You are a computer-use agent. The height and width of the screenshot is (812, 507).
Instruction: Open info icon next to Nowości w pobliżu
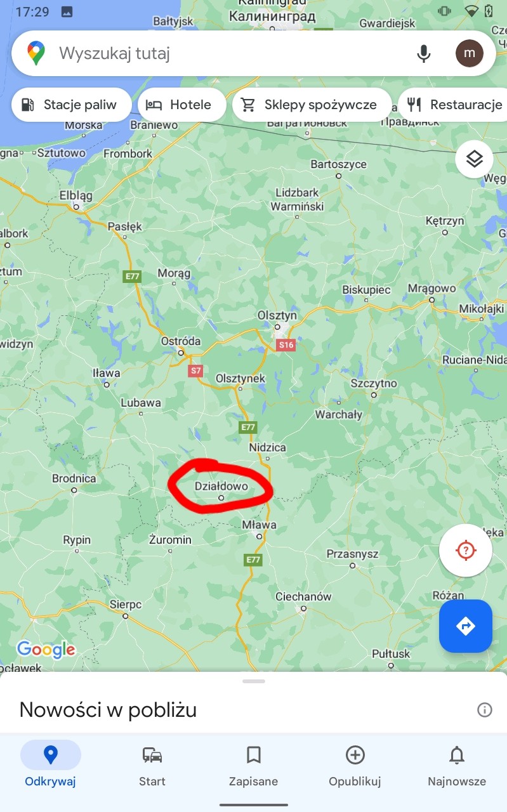pyautogui.click(x=484, y=710)
